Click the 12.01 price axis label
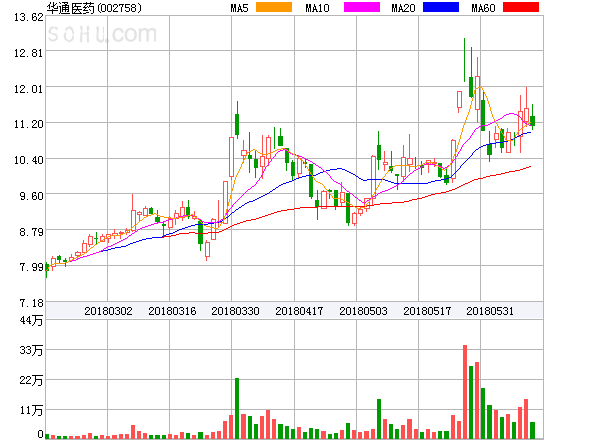The image size is (600, 440). pos(29,89)
